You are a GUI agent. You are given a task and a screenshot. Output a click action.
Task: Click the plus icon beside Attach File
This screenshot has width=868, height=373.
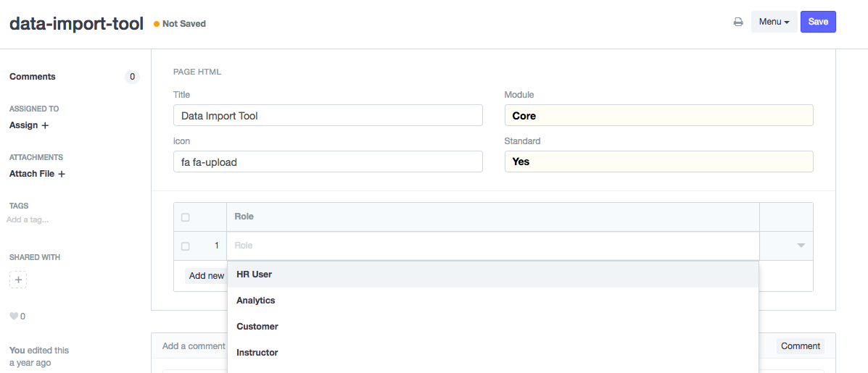(x=62, y=174)
